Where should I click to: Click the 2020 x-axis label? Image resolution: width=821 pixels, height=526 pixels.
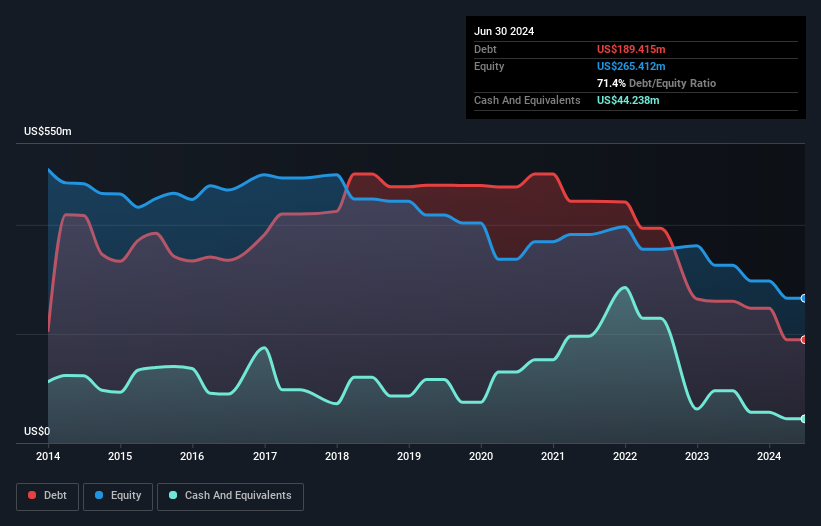click(x=481, y=456)
